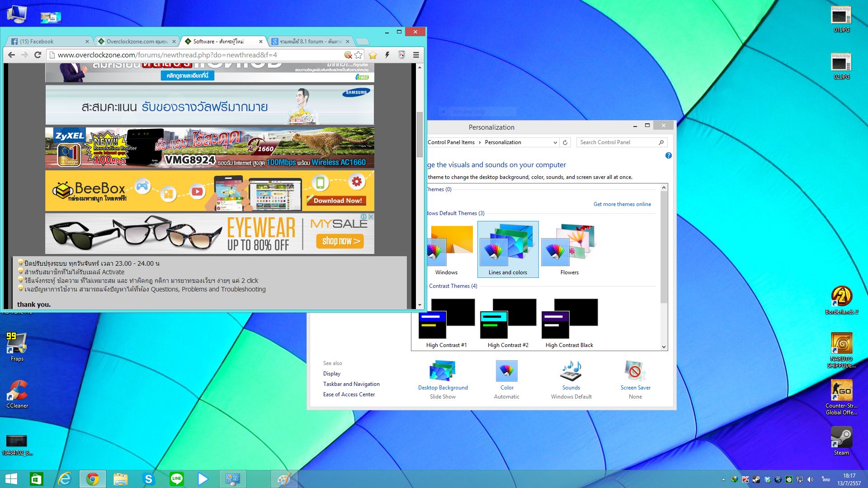Bookmark this page with star icon
868x488 pixels.
point(359,55)
